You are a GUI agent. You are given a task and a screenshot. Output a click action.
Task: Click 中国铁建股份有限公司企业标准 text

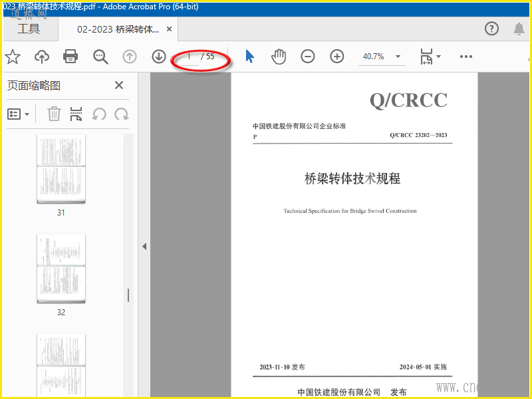tap(299, 126)
